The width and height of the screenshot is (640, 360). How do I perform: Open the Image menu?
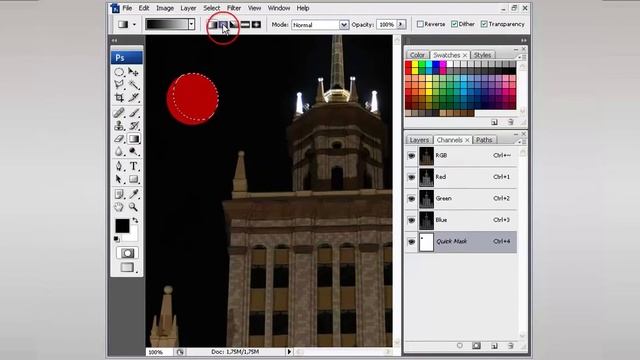(165, 8)
